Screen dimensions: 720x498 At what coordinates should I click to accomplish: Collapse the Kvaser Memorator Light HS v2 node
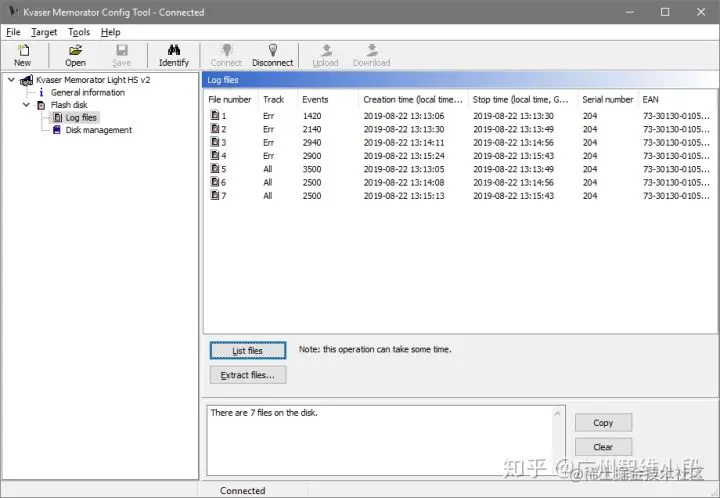(11, 80)
